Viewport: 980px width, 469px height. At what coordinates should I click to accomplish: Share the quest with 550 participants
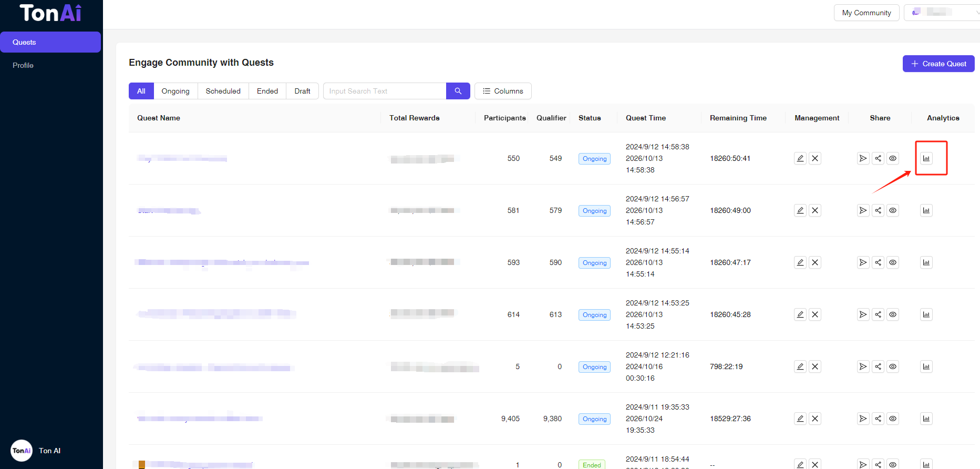pos(878,158)
